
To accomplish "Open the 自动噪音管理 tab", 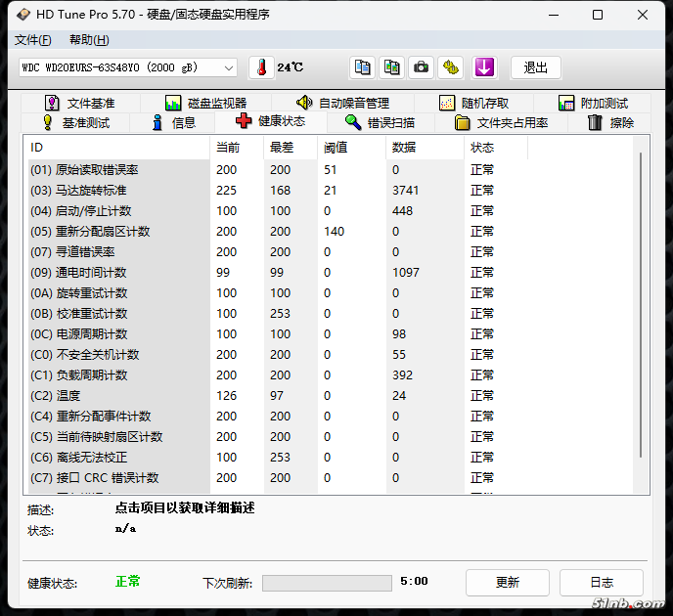I will [x=342, y=103].
